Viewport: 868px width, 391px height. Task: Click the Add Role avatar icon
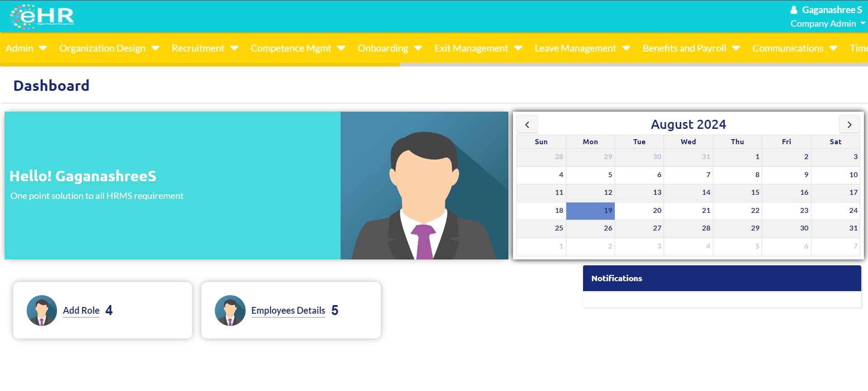[42, 311]
